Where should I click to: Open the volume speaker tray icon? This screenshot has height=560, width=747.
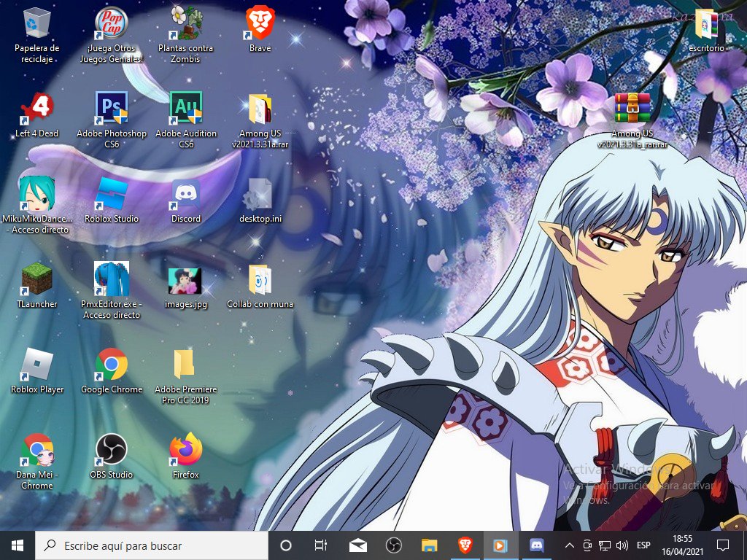[622, 545]
